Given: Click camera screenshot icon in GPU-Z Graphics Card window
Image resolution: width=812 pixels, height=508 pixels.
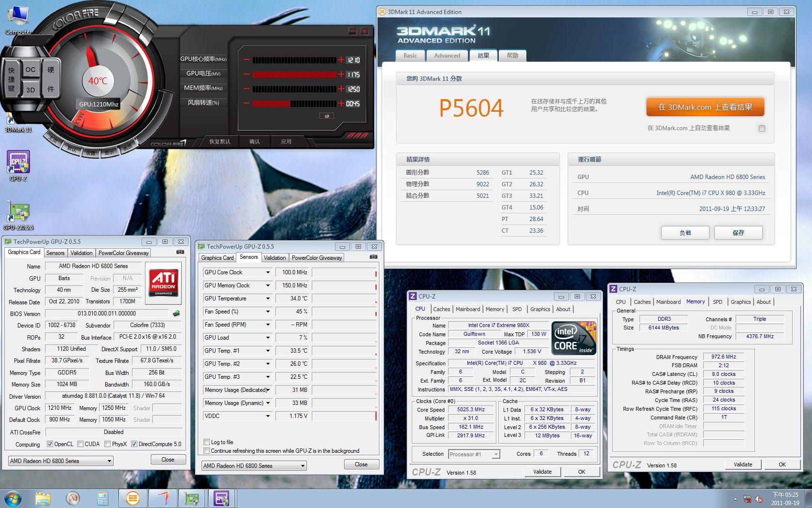Looking at the screenshot, I should 180,252.
